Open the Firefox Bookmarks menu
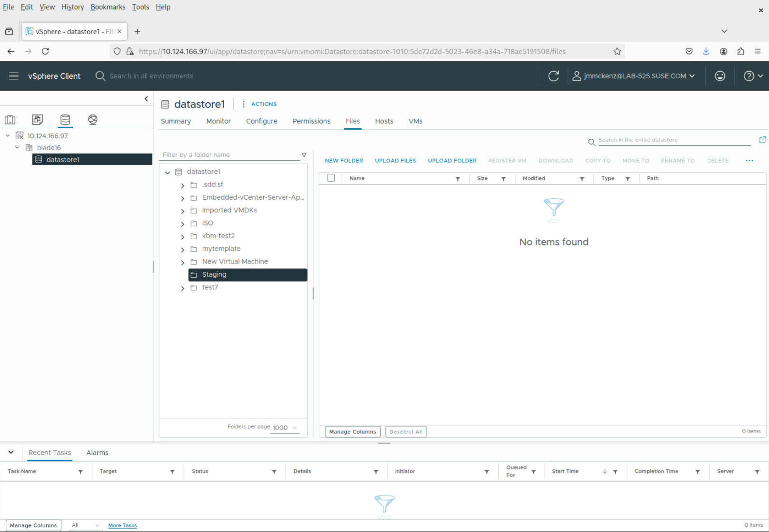This screenshot has height=532, width=769. (108, 7)
